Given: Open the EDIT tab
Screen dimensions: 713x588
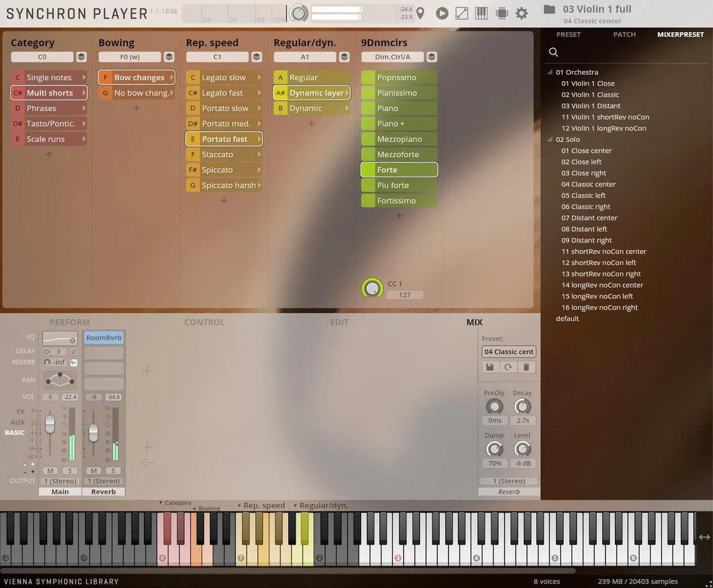Looking at the screenshot, I should pyautogui.click(x=339, y=323).
